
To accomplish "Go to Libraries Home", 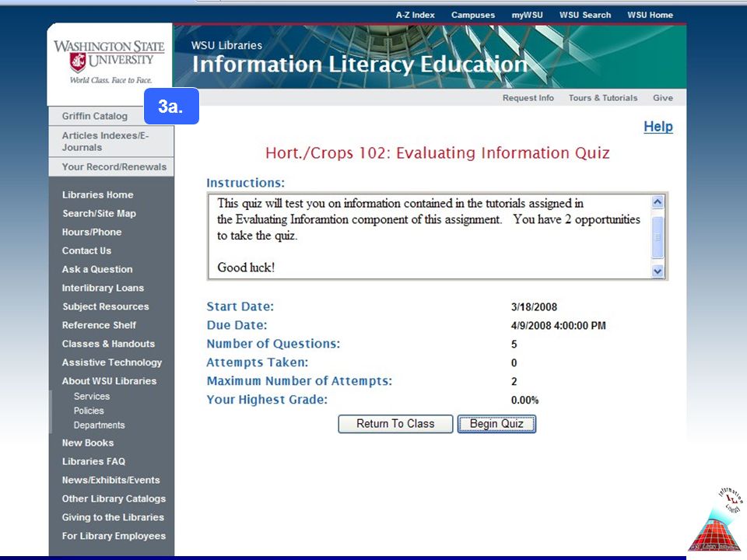I will coord(98,194).
